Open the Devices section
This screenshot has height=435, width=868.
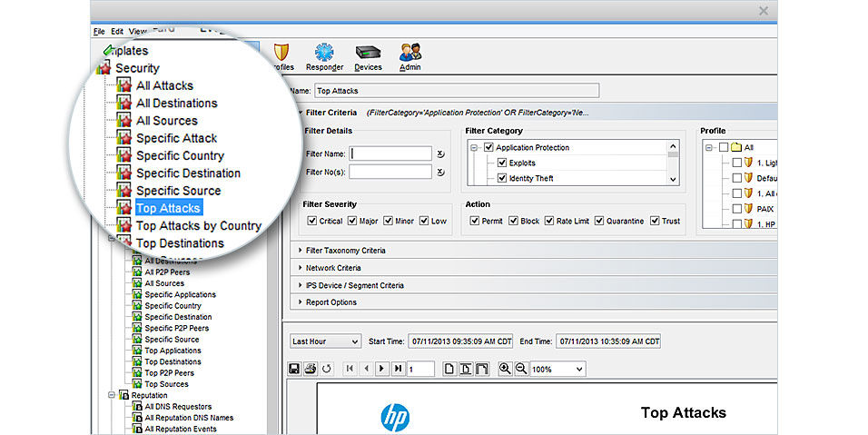[368, 54]
